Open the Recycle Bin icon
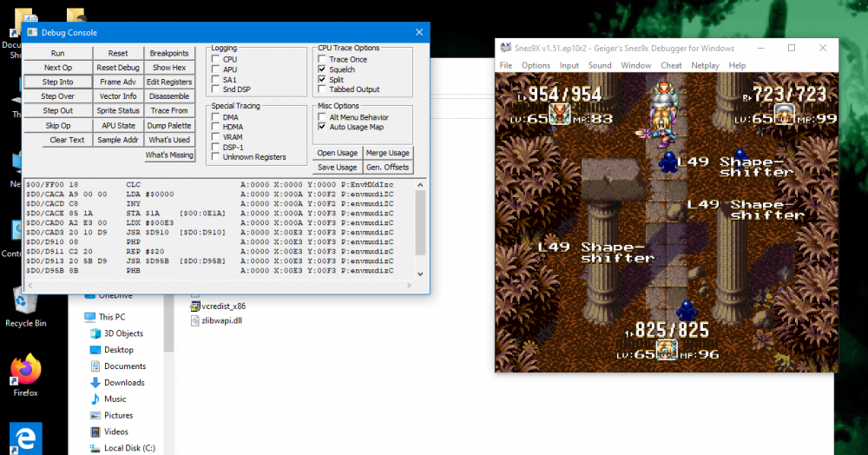Screen dimensions: 868x455 (24, 303)
